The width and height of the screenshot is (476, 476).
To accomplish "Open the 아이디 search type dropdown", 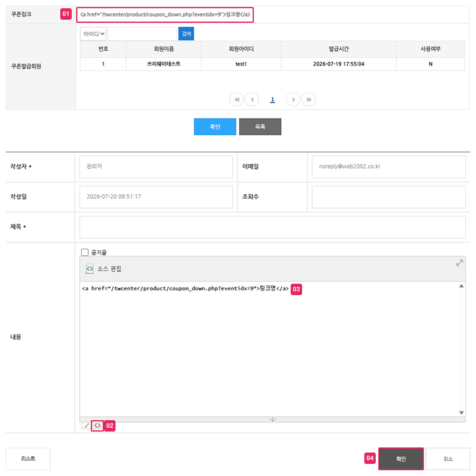I will [93, 34].
